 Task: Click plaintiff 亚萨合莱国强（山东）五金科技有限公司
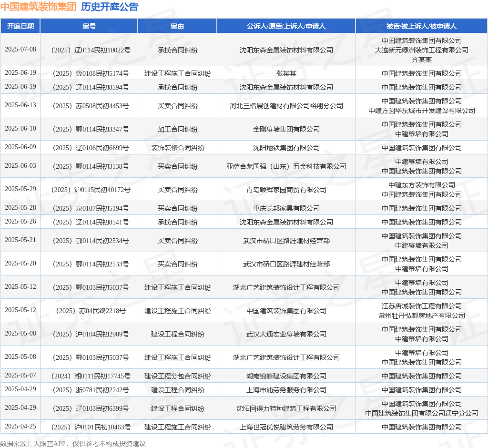click(x=286, y=166)
